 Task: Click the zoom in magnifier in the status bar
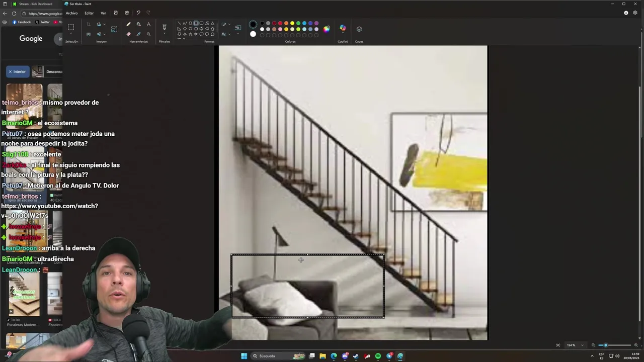636,345
